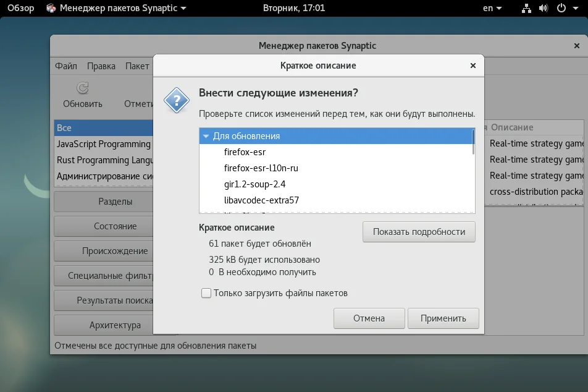Click the Отмена button
This screenshot has width=588, height=392.
pos(369,318)
